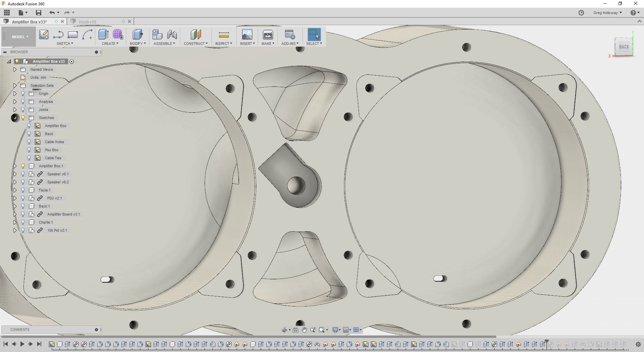This screenshot has width=644, height=352.
Task: Open the MODEL workspace dropdown
Action: pos(20,37)
